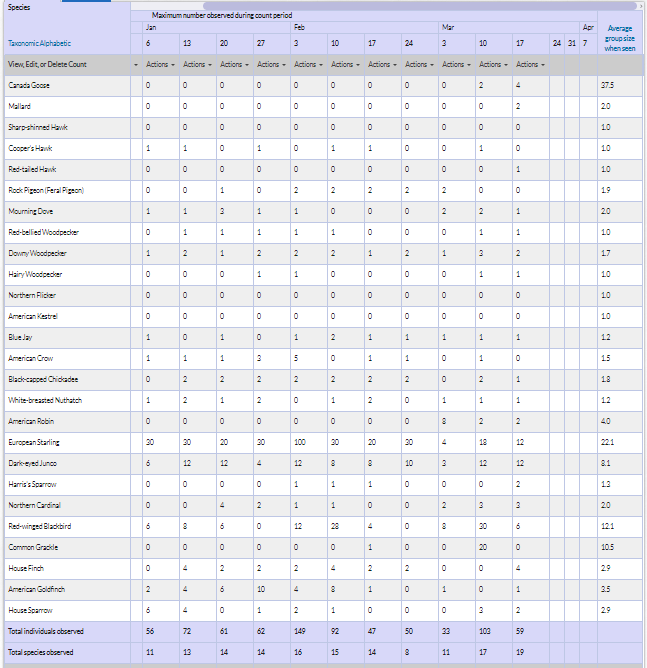
Task: Click the American Kestrel species name
Action: coord(33,316)
